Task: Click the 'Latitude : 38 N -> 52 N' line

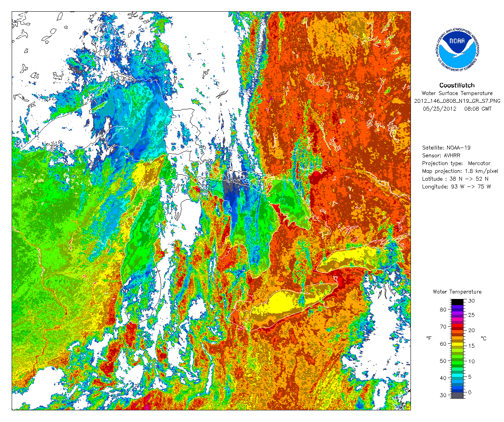Action: (x=455, y=179)
